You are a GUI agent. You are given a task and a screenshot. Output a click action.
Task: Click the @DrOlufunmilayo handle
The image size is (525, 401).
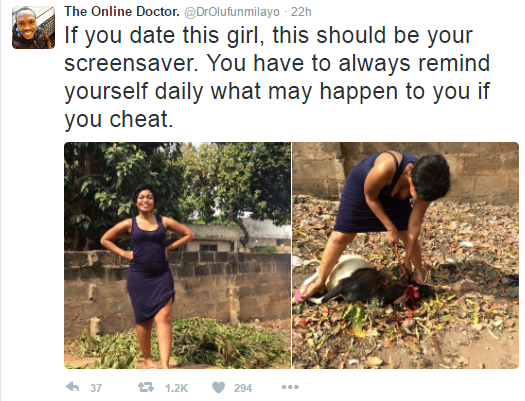click(232, 12)
